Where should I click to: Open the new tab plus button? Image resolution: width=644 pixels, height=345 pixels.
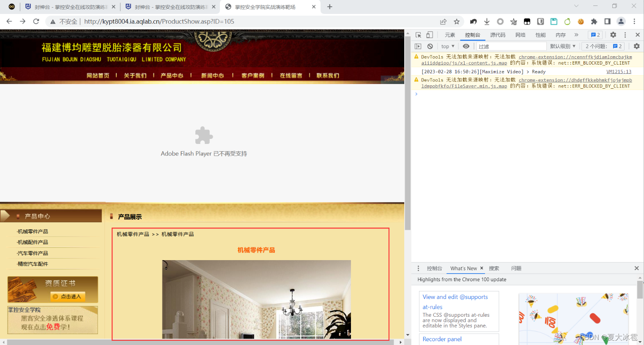point(330,7)
